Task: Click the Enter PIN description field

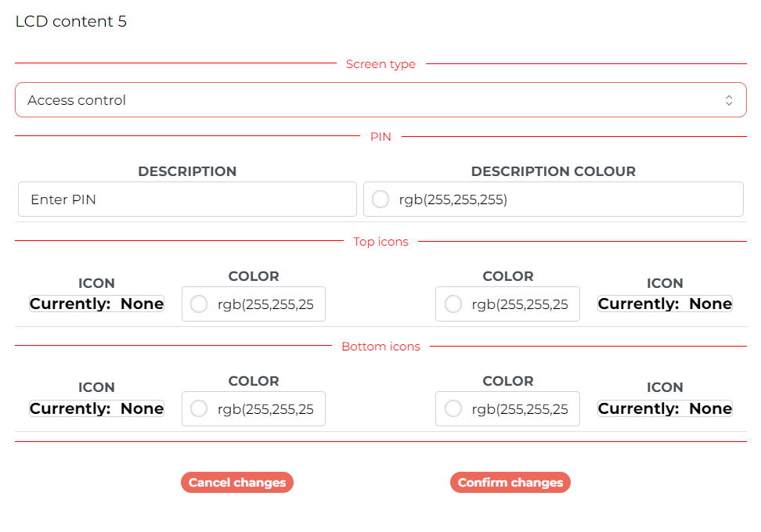Action: click(187, 199)
